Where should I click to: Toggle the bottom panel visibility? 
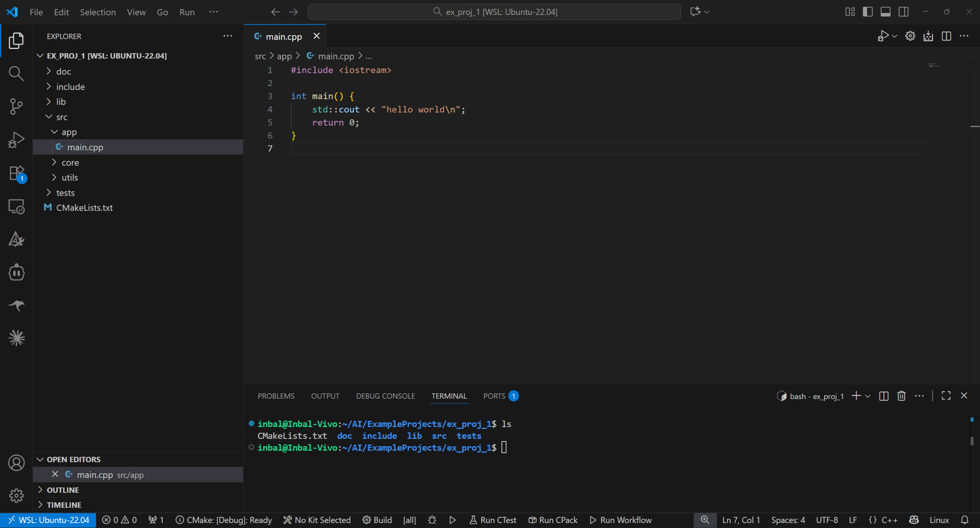click(886, 12)
